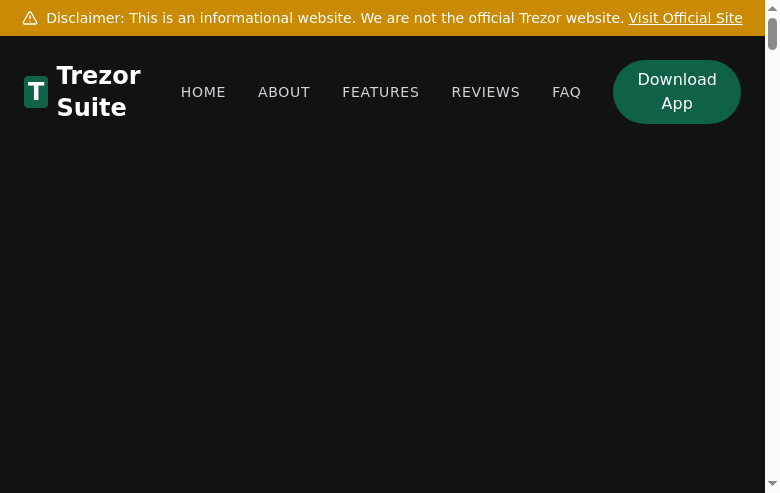
Task: Click the vertical scrollbar thumb
Action: click(x=772, y=34)
